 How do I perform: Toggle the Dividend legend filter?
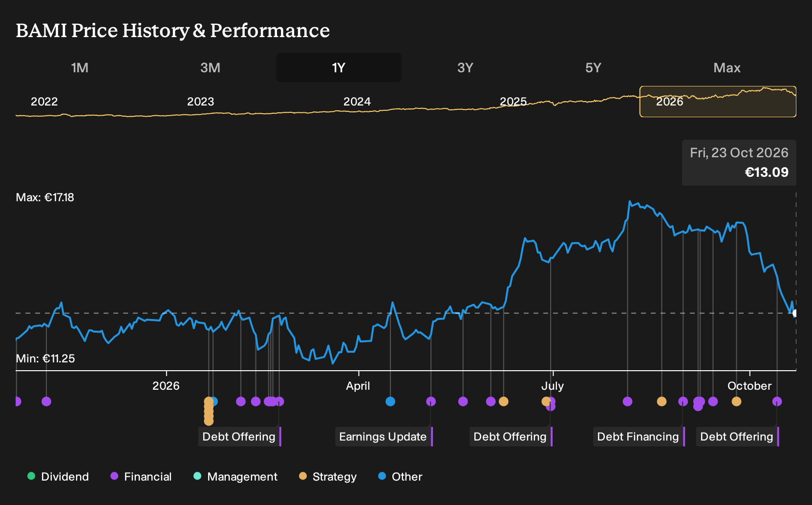pyautogui.click(x=58, y=477)
